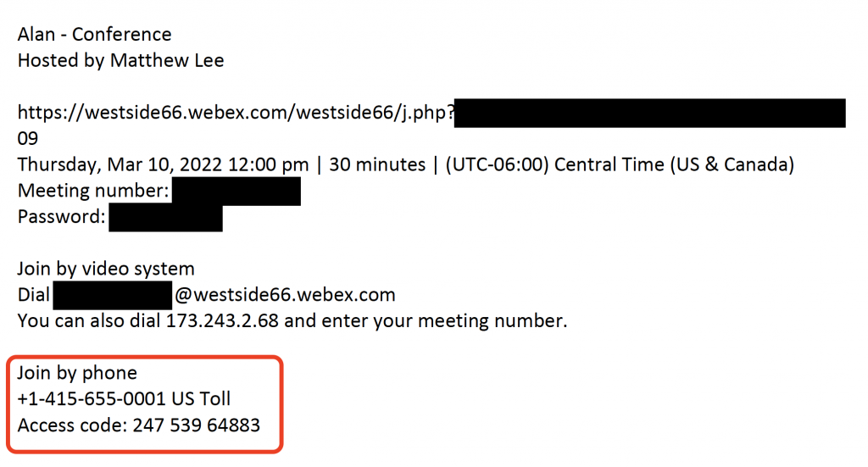This screenshot has height=467, width=868.
Task: Click the redacted part of the URL
Action: (650, 114)
